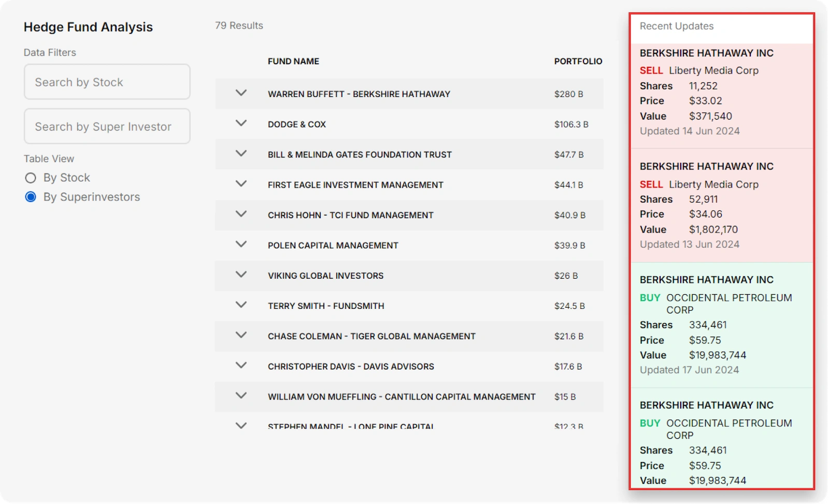Open the Liberty Media sell update from 13 Jun
The height and width of the screenshot is (504, 829).
[x=721, y=206]
